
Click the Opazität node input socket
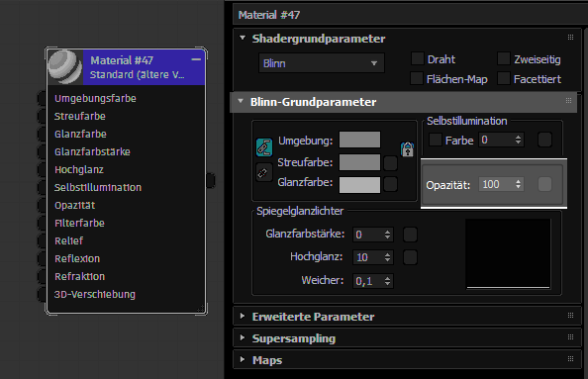tap(42, 205)
